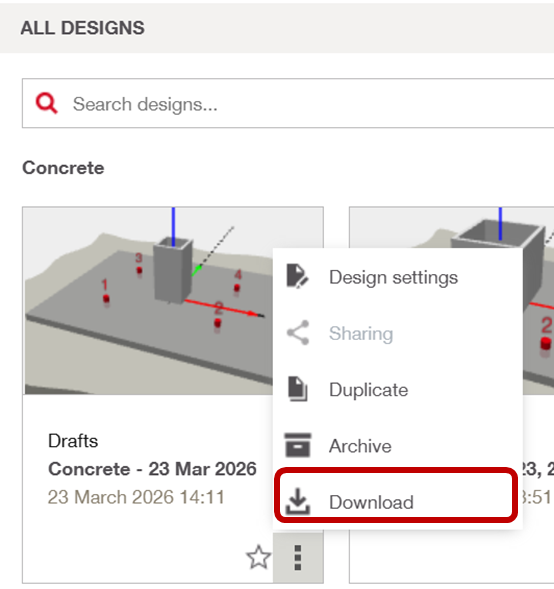
Task: Click the design title Concrete - 23 Mar 2026
Action: 152,469
